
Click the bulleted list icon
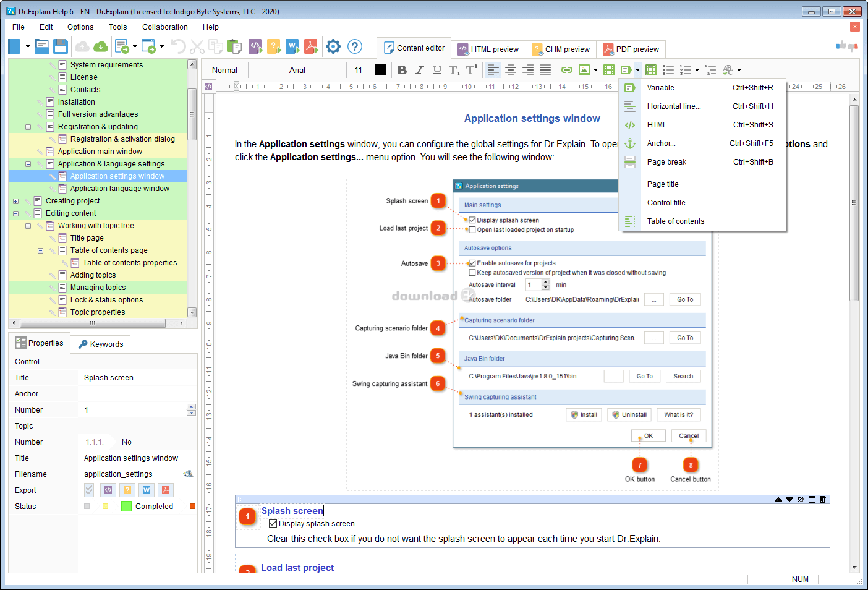[668, 70]
